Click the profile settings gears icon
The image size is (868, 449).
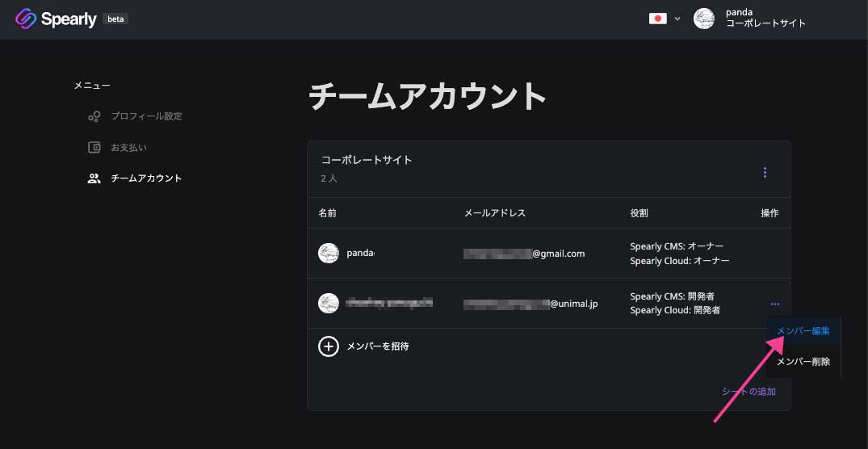(94, 117)
